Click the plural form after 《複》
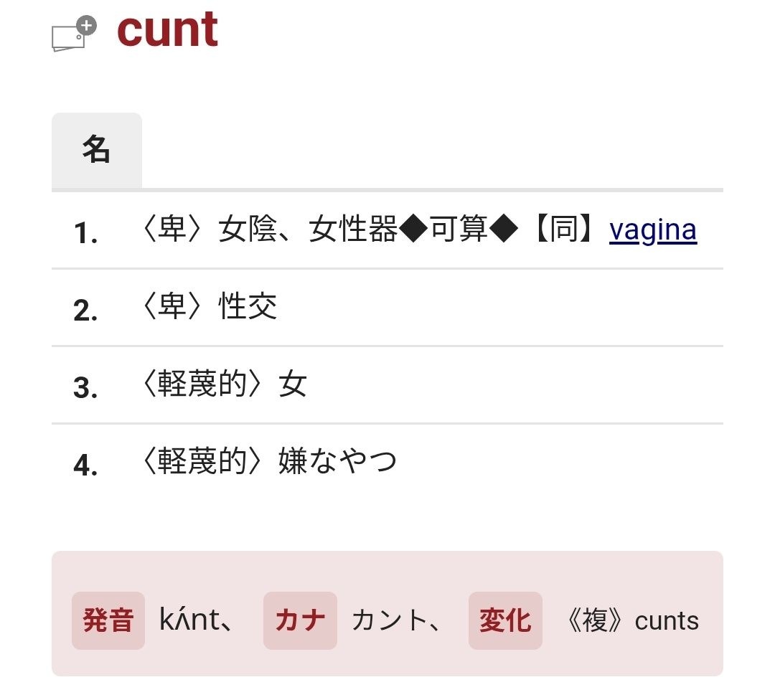The image size is (775, 700). pyautogui.click(x=667, y=620)
